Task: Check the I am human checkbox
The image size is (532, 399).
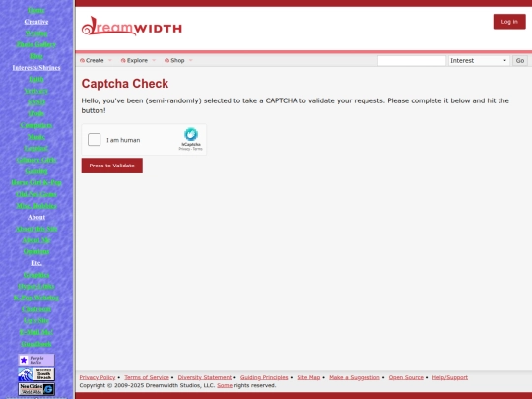Action: [x=94, y=140]
